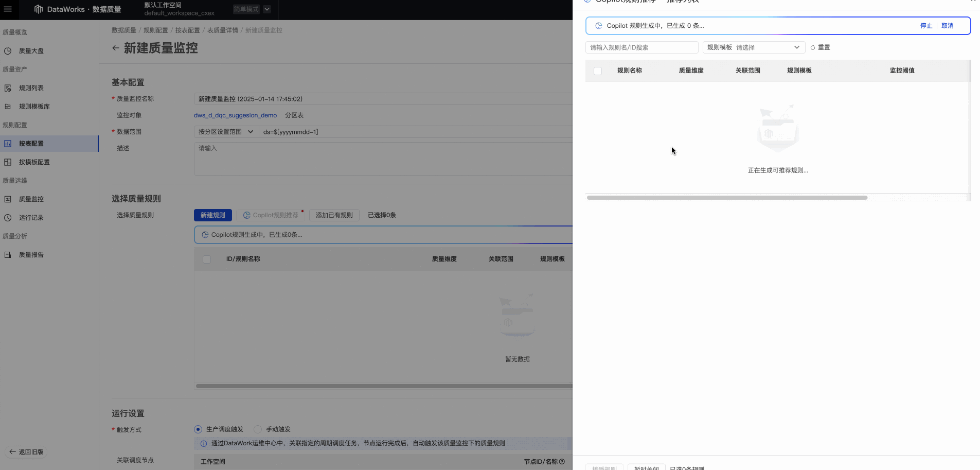Click the 质量监控 sidebar icon
The height and width of the screenshot is (470, 980).
tap(8, 199)
